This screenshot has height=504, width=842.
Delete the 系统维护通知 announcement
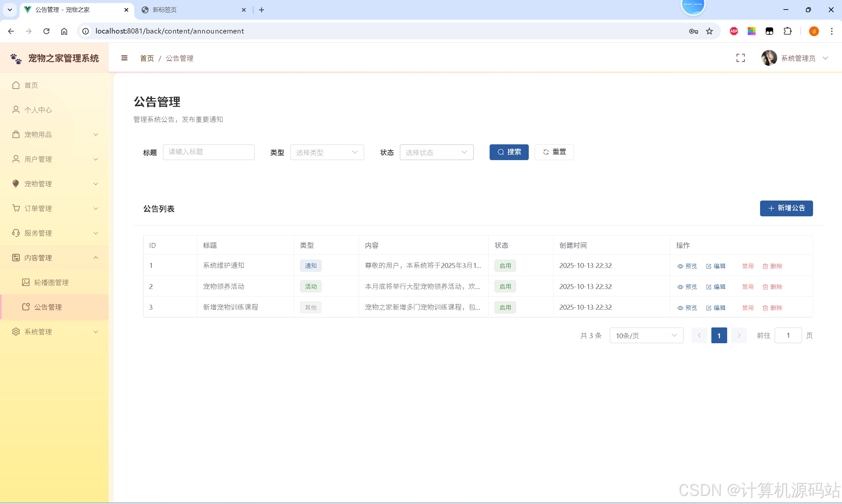(772, 266)
